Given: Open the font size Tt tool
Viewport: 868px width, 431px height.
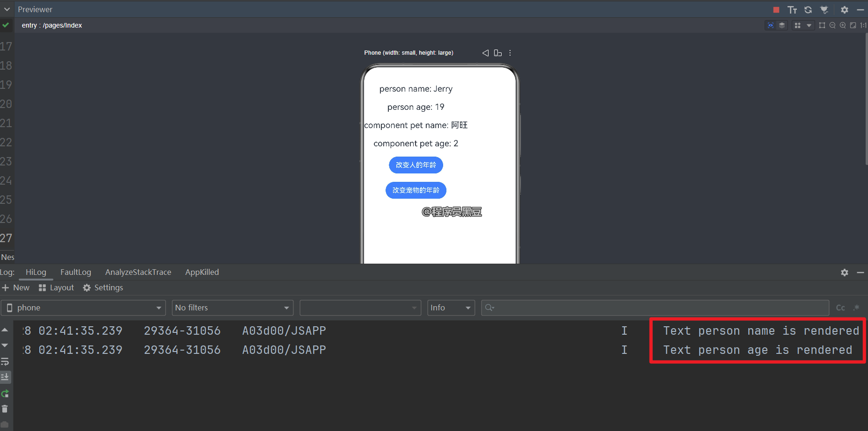Looking at the screenshot, I should click(792, 9).
